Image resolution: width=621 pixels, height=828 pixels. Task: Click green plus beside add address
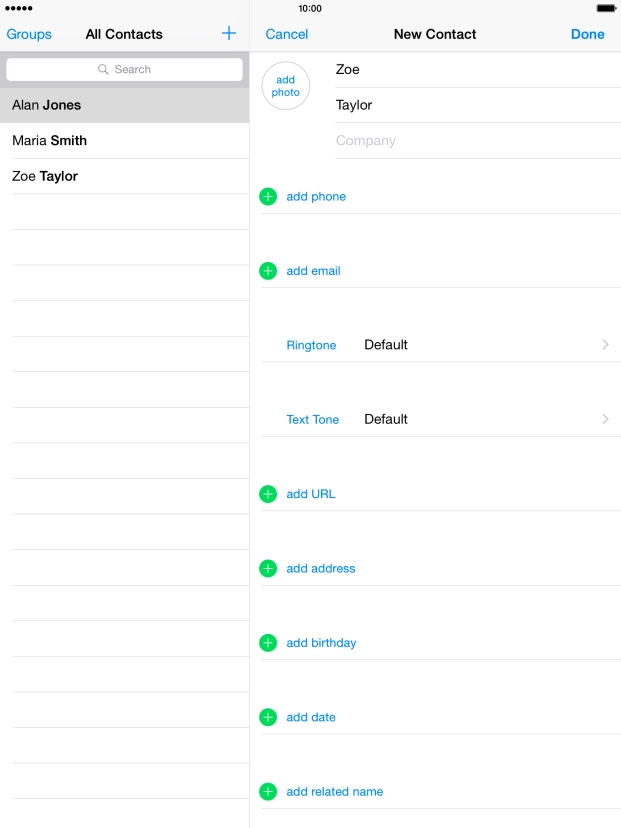(x=268, y=569)
